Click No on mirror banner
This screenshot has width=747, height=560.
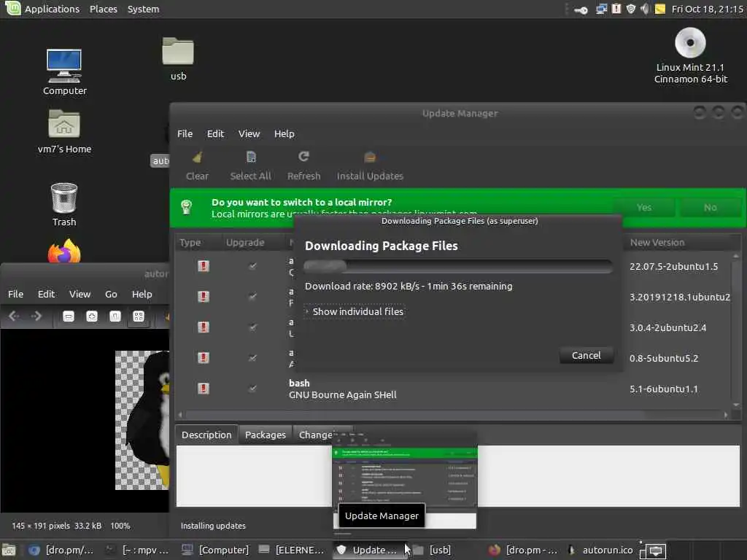click(710, 208)
